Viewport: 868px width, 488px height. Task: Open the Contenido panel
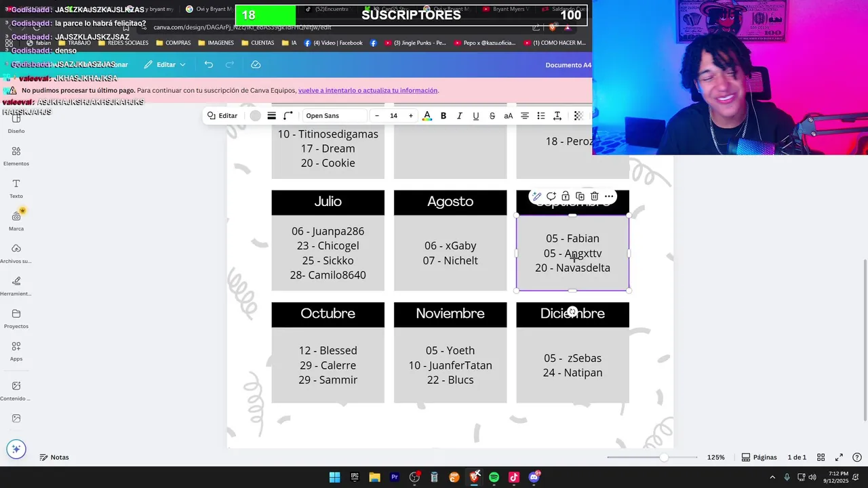[16, 390]
